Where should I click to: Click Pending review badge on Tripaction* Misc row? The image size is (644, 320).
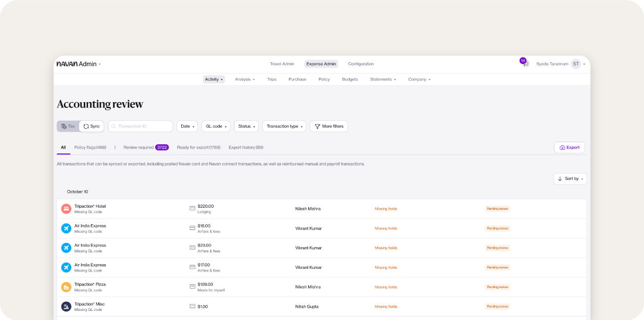(x=497, y=307)
